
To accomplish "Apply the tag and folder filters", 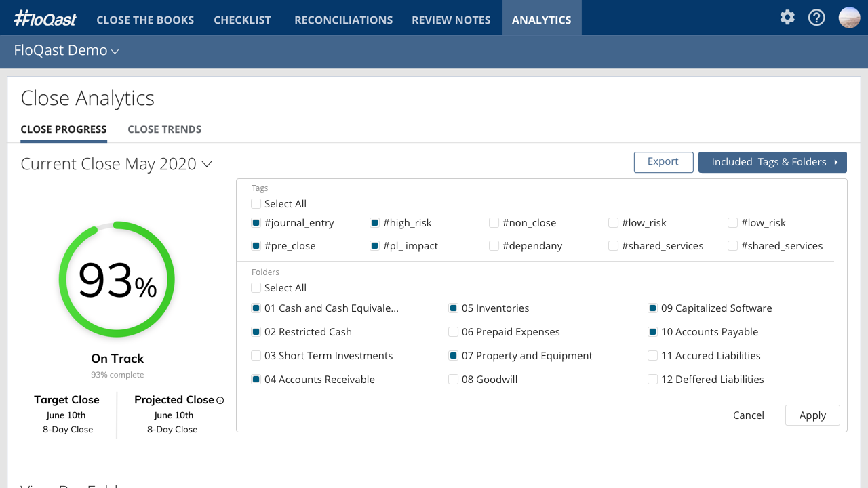I will (812, 415).
